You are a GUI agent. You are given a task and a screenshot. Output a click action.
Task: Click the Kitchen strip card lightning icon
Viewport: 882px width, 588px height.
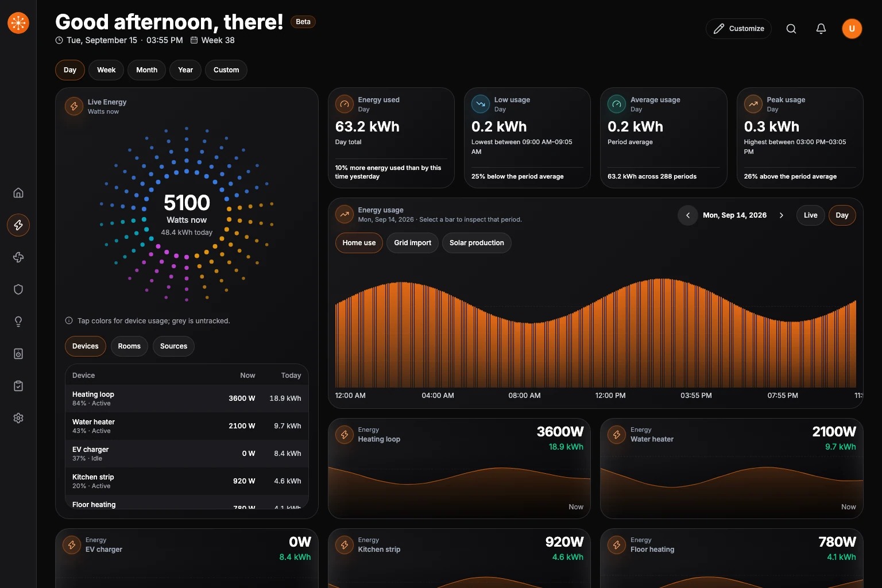click(x=345, y=545)
